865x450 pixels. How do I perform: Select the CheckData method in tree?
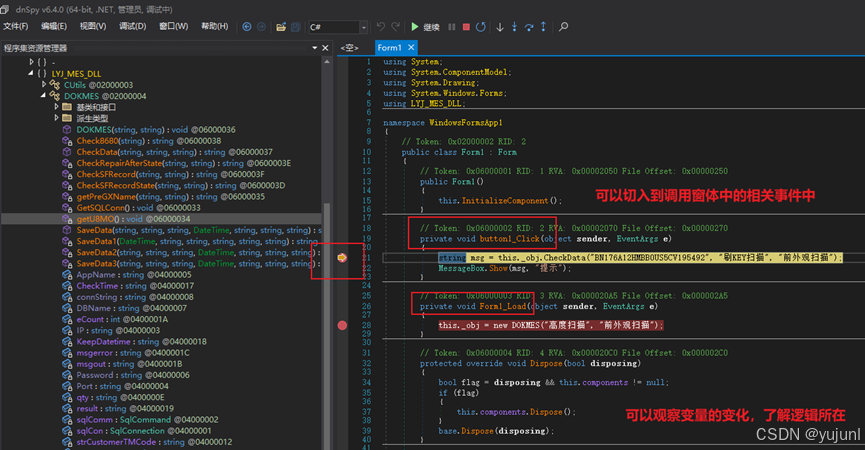(x=174, y=152)
